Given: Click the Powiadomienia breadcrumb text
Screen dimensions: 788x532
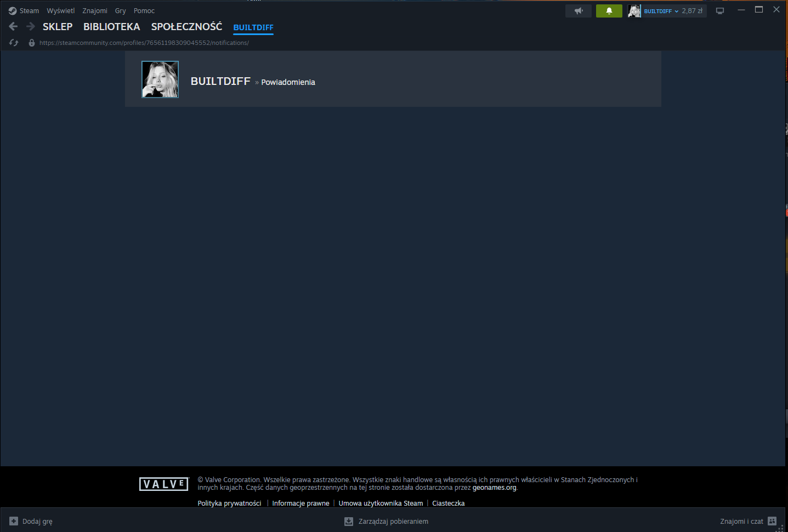Looking at the screenshot, I should [x=288, y=82].
